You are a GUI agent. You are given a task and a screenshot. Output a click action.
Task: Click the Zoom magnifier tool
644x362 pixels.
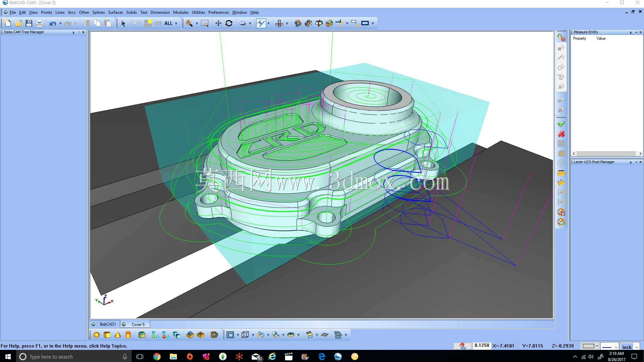189,23
